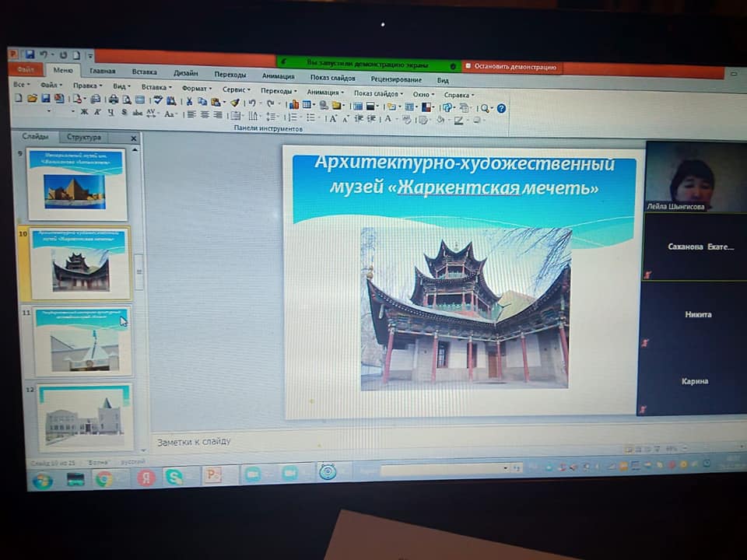This screenshot has height=560, width=747.
Task: Toggle underline text formatting
Action: click(x=110, y=113)
